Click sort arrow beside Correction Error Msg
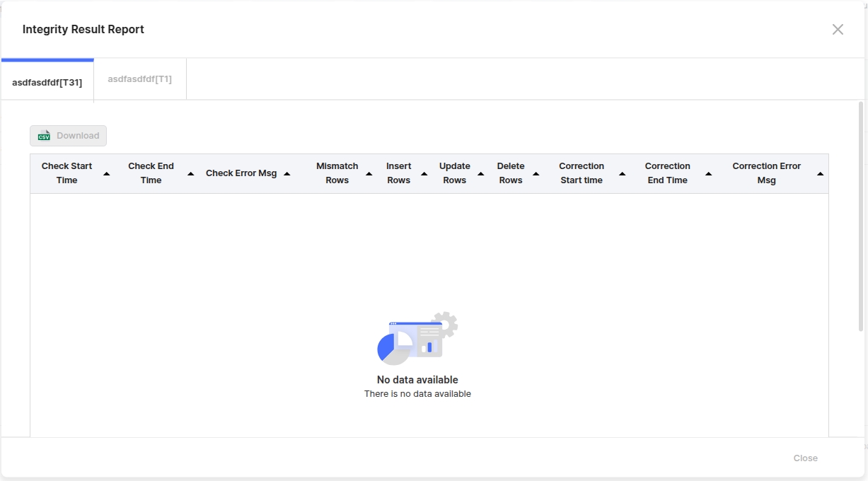 tap(820, 173)
